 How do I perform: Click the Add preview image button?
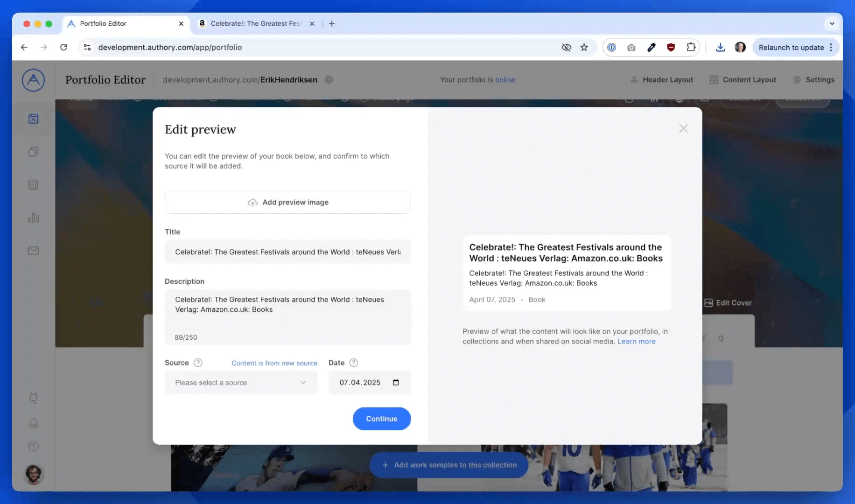point(287,202)
